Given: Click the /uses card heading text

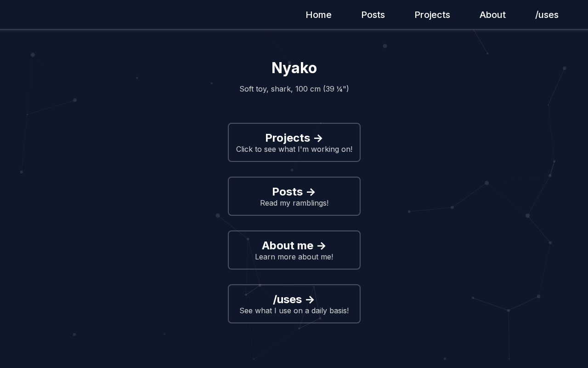Looking at the screenshot, I should click(287, 299).
